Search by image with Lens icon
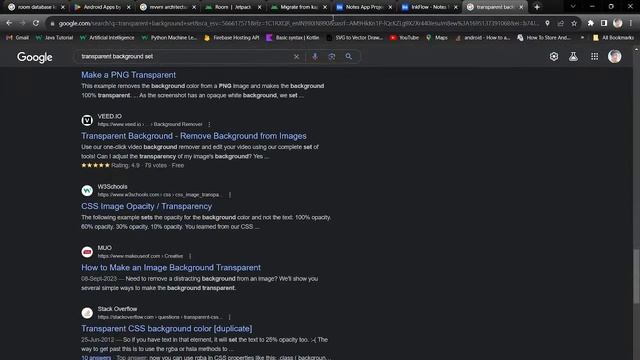The width and height of the screenshot is (640, 360). coord(332,57)
